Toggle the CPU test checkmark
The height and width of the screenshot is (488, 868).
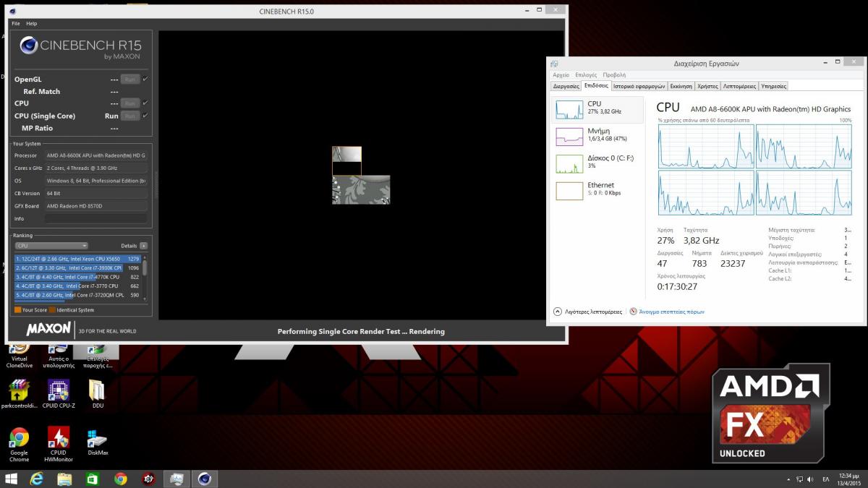point(145,103)
